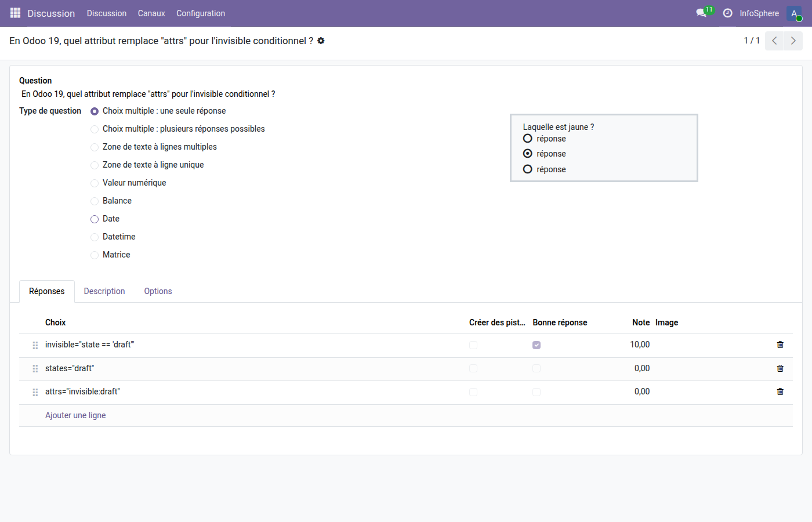Mark states="draft" as correct answer
The image size is (812, 522).
(536, 368)
